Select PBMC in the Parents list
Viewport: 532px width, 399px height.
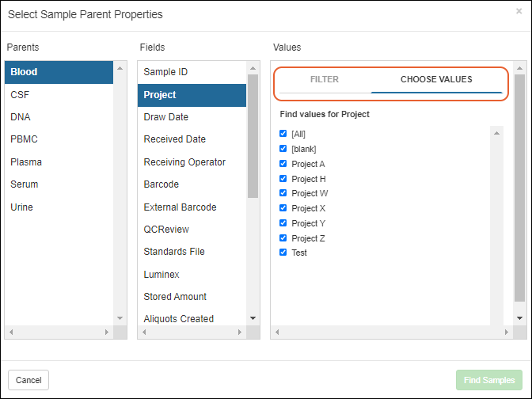pyautogui.click(x=24, y=139)
